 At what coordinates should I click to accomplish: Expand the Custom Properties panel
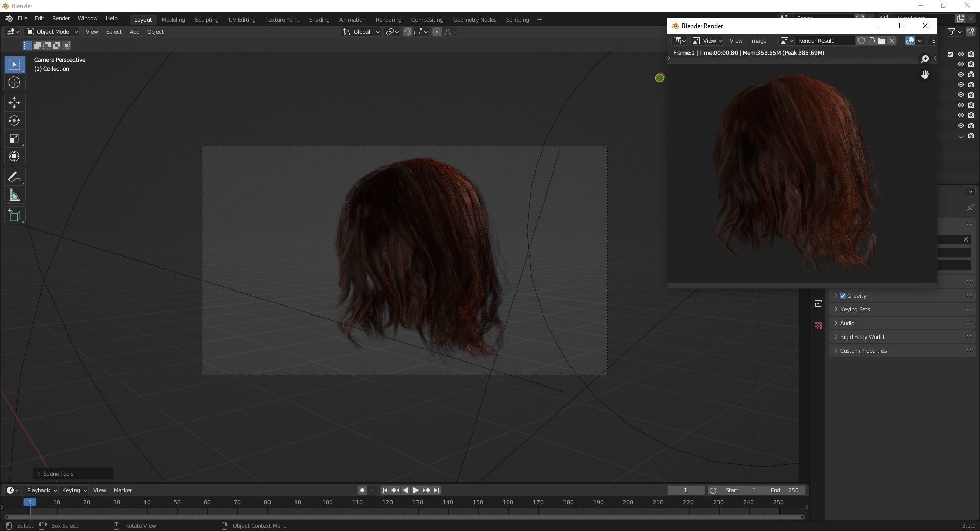902,351
